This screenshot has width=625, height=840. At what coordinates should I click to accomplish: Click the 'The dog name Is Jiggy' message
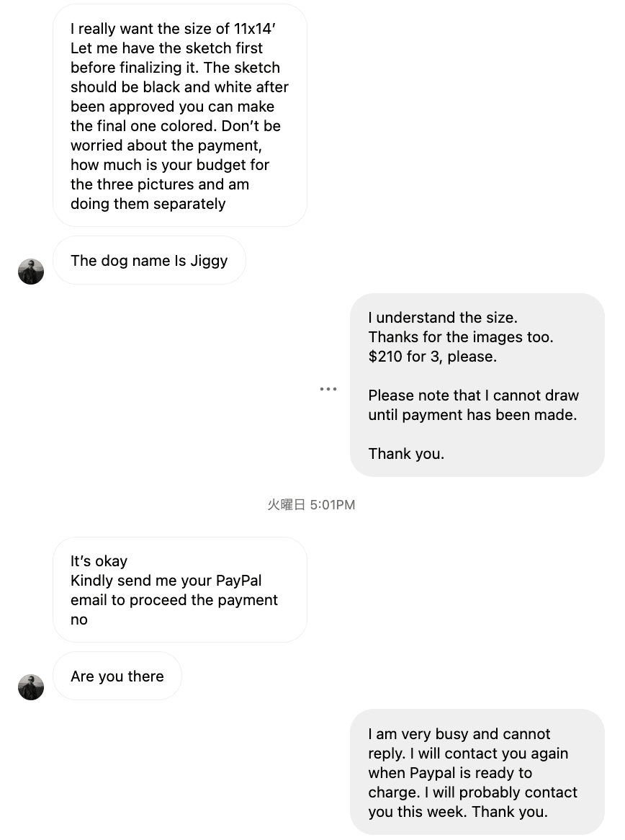148,260
